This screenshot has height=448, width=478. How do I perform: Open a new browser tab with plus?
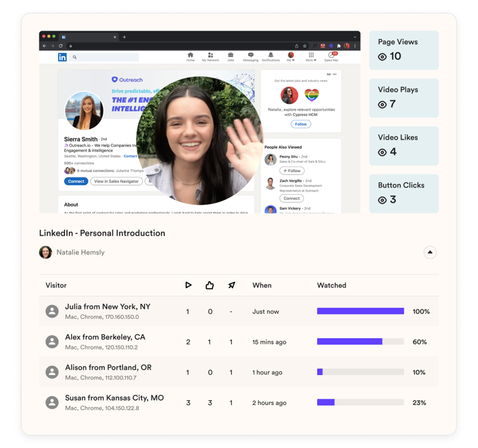point(124,37)
